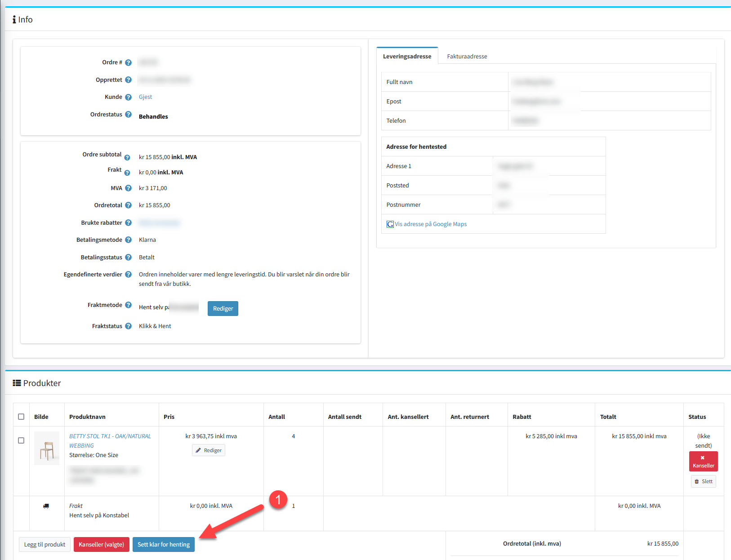Click help icon beside Opprettet label
Screen dimensions: 731x560
[128, 80]
